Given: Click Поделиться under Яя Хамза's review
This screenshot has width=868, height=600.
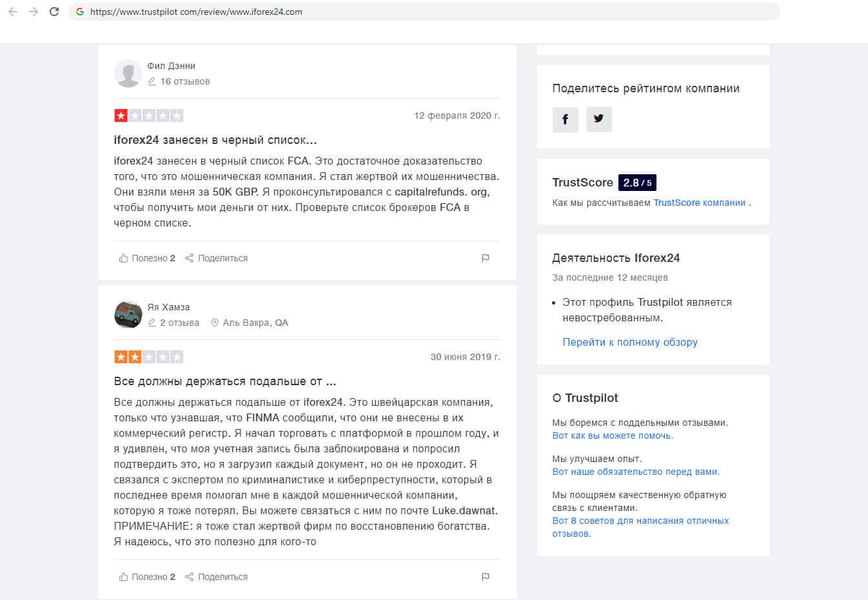Looking at the screenshot, I should point(217,577).
